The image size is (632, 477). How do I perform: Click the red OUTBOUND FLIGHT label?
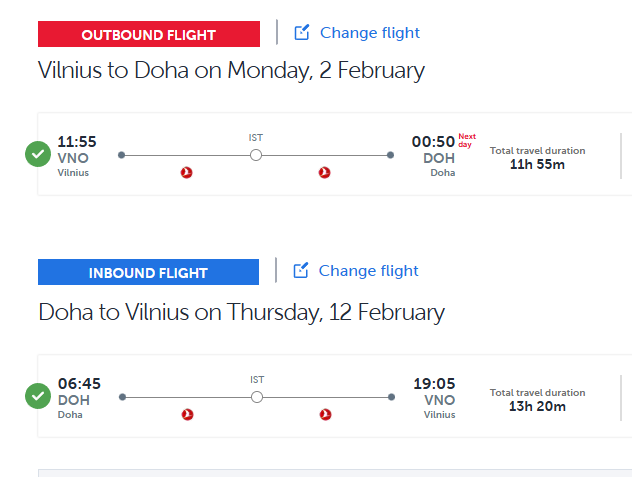[148, 34]
